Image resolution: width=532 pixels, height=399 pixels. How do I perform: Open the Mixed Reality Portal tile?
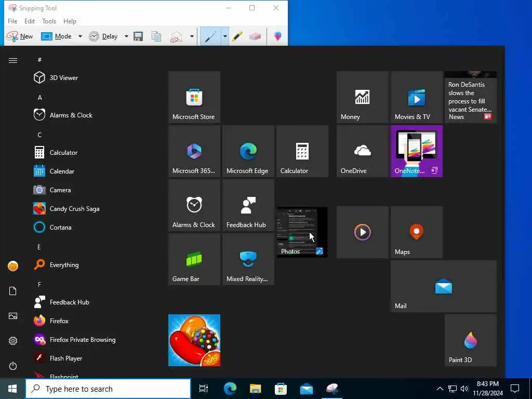tap(248, 259)
